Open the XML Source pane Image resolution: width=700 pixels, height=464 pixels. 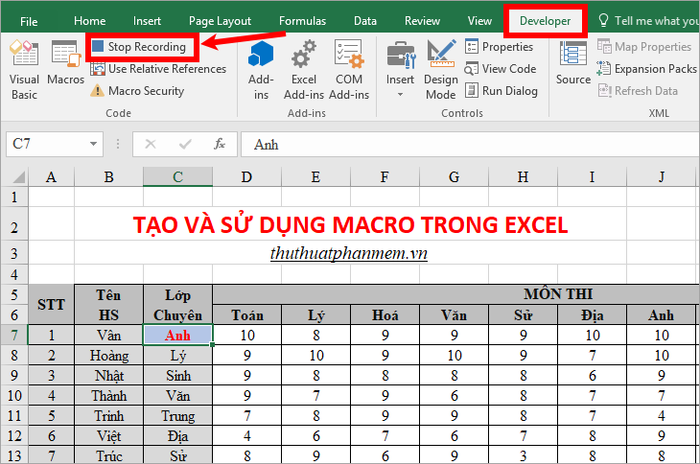coord(573,63)
